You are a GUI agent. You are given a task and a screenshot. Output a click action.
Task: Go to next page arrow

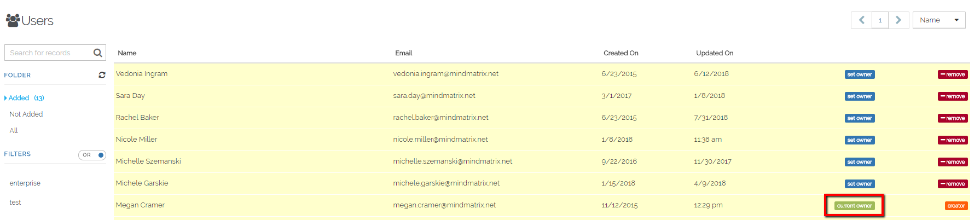coord(898,20)
